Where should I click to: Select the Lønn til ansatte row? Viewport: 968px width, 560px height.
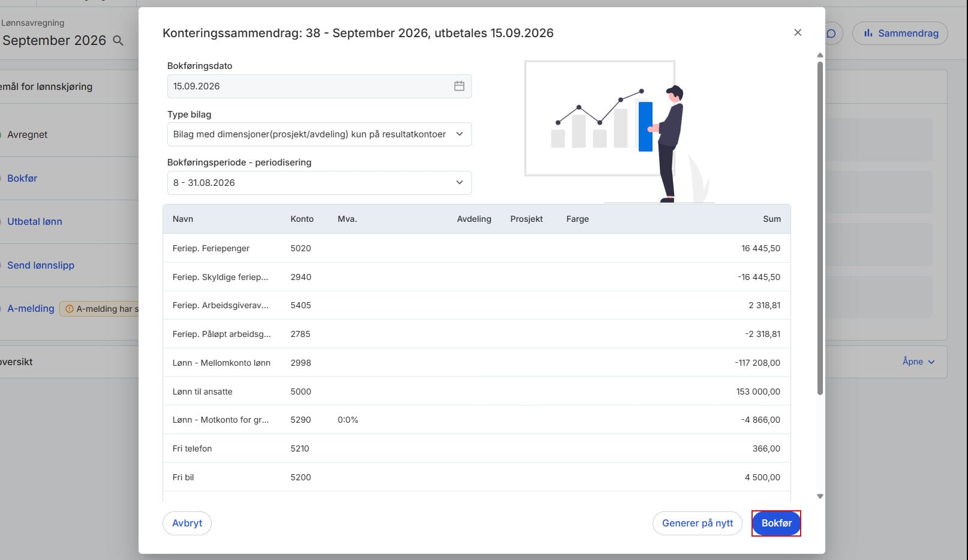[477, 392]
